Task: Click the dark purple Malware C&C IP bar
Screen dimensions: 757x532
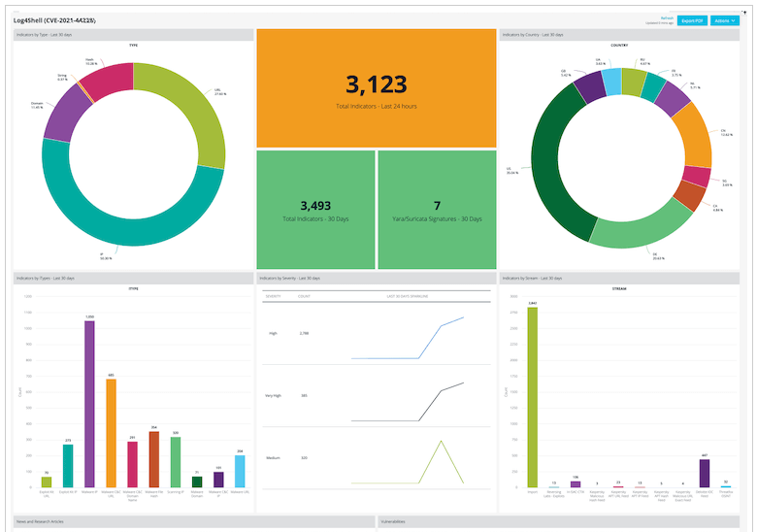Action: click(x=218, y=480)
